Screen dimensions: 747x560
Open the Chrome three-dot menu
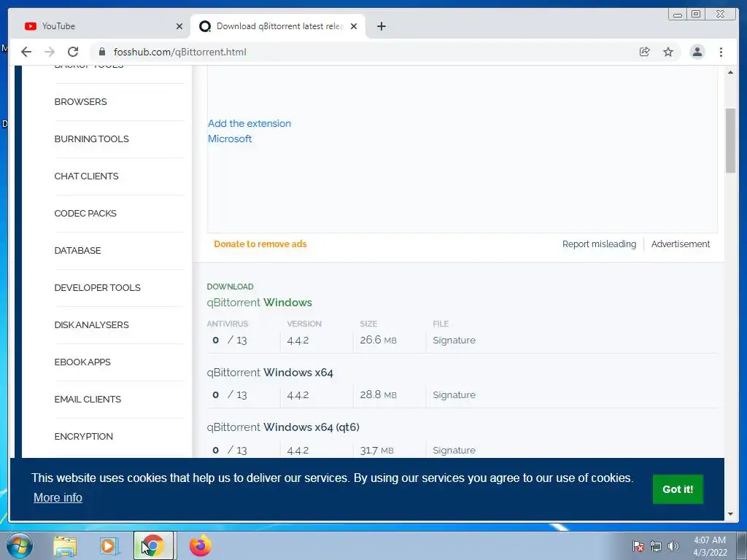(x=721, y=52)
